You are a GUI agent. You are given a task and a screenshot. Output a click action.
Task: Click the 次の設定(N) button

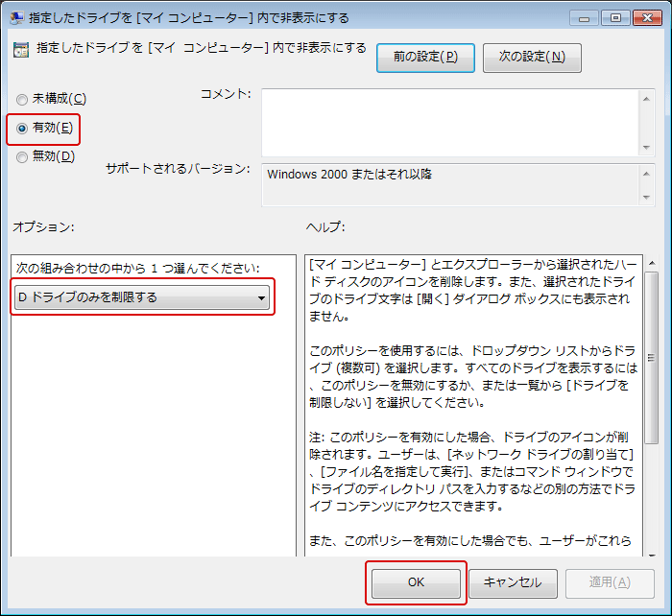tap(532, 58)
